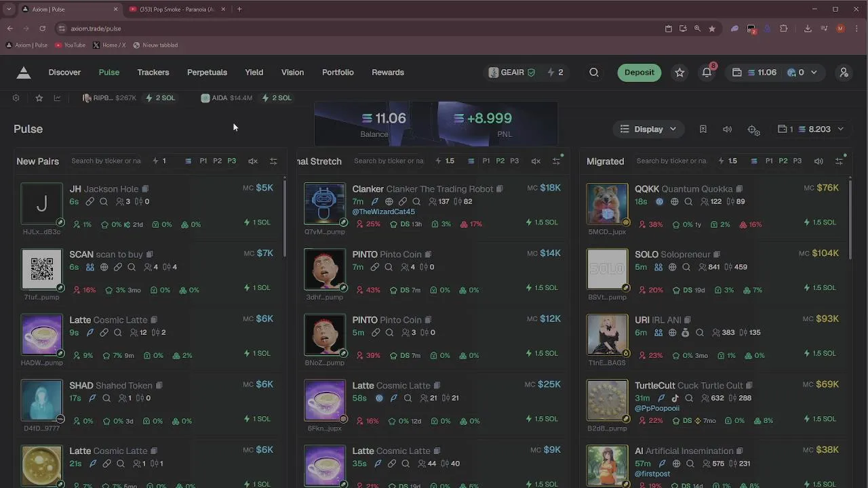Click the Deposit button
Screen dimensions: 868x488
(x=639, y=73)
